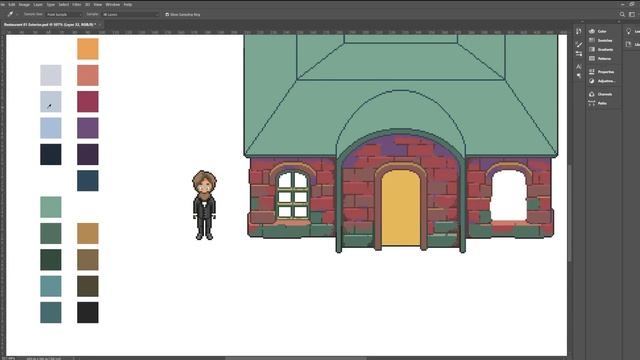Click the yellow front door
640x360 pixels.
point(401,208)
